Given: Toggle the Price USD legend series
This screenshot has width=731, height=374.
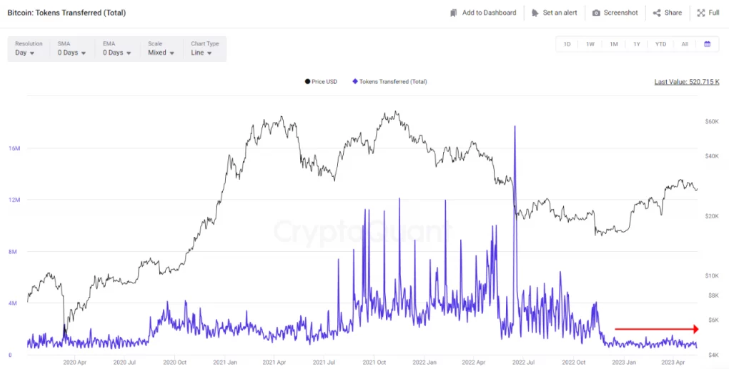Looking at the screenshot, I should [321, 82].
